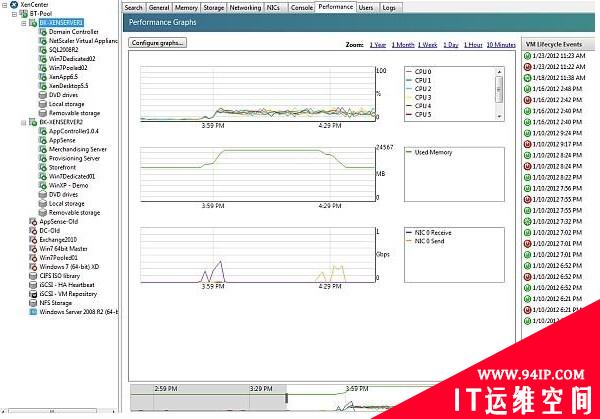Image resolution: width=600 pixels, height=419 pixels.
Task: Switch to the General tab
Action: coord(159,8)
